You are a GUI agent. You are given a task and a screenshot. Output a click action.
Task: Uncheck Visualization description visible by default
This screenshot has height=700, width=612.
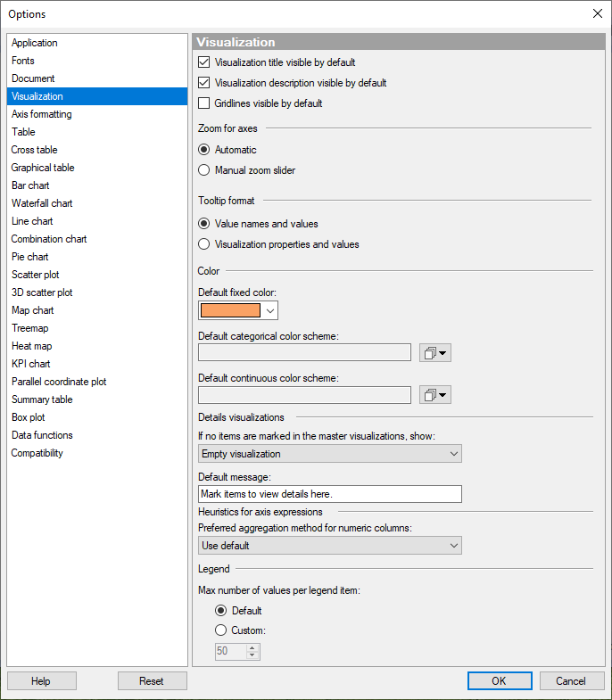pos(204,83)
